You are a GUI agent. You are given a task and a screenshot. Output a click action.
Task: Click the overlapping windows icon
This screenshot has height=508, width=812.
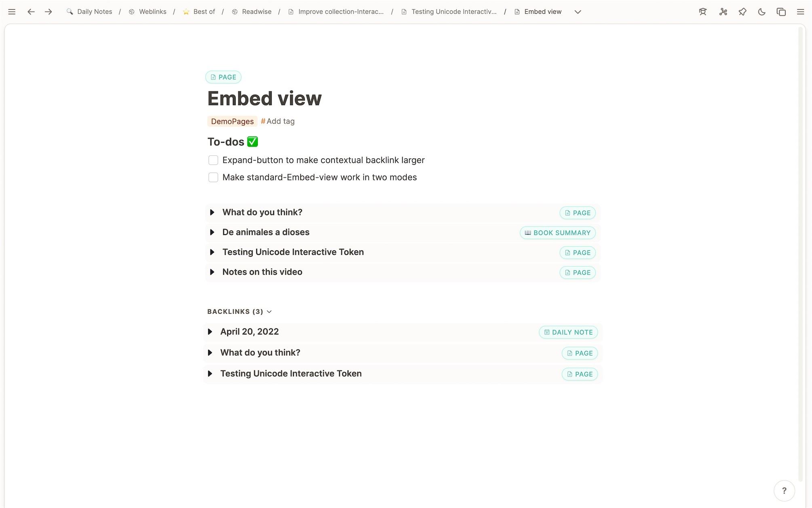[781, 12]
